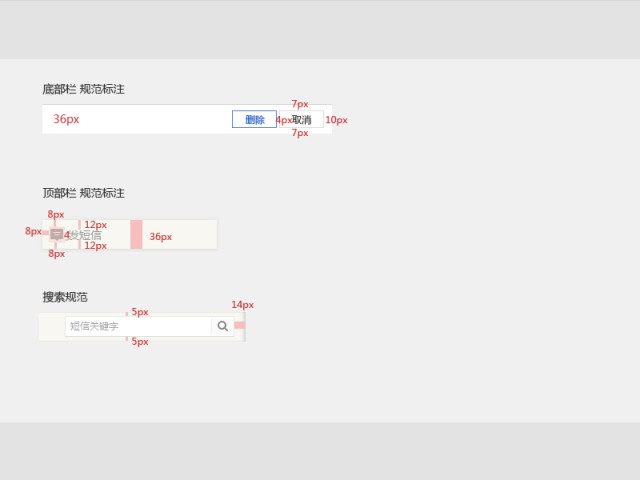Select the 搜索规范 heading

tap(65, 297)
